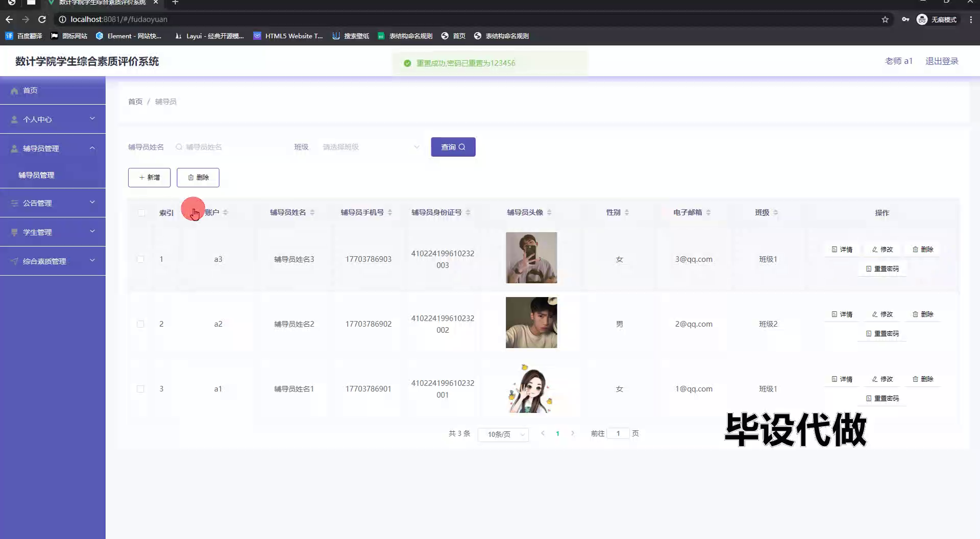Expand 公告管理 sidebar menu
Screen dimensions: 980x539
53,203
